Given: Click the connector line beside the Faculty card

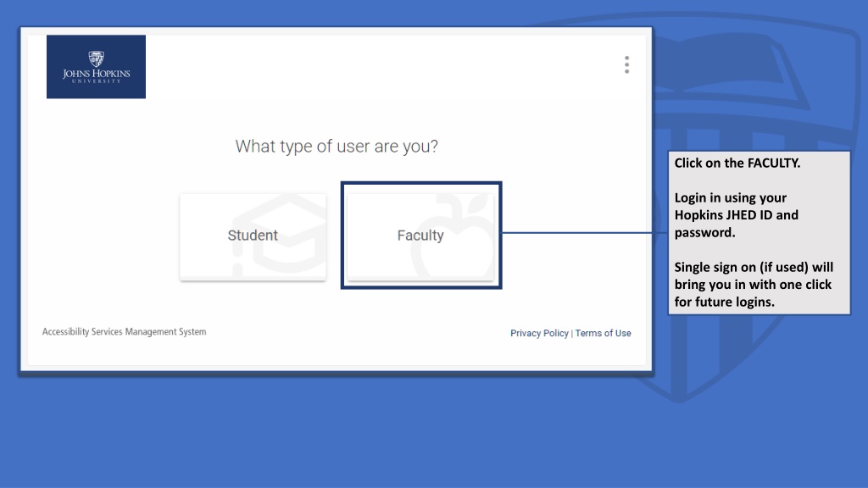Looking at the screenshot, I should coord(585,233).
